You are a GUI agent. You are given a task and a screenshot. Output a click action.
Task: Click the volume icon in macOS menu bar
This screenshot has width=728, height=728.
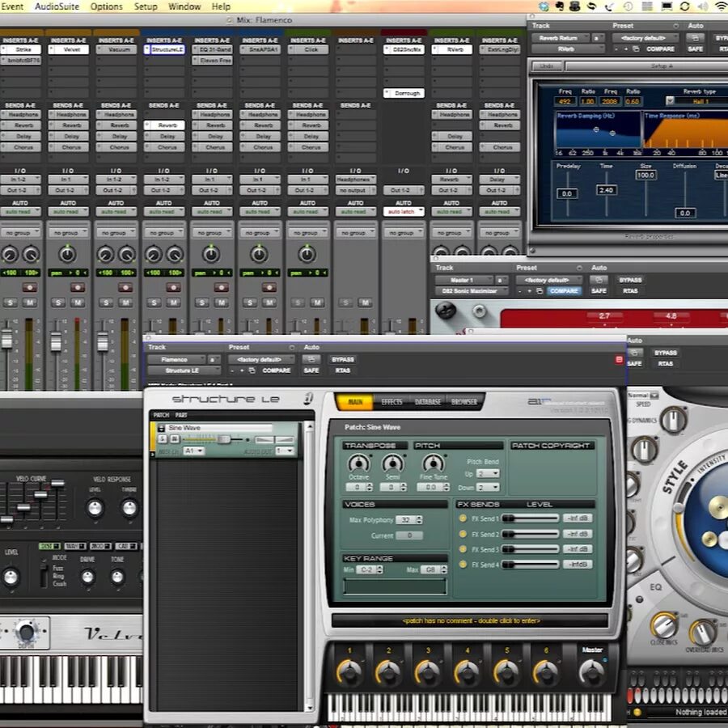[x=702, y=6]
